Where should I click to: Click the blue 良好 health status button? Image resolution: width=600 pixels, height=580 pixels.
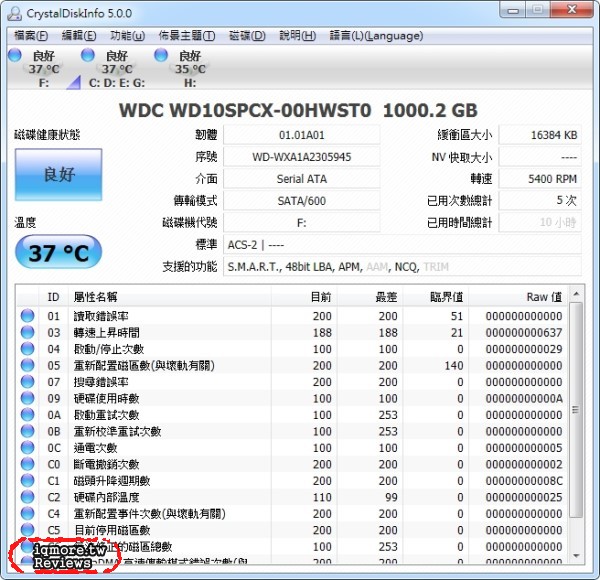59,174
